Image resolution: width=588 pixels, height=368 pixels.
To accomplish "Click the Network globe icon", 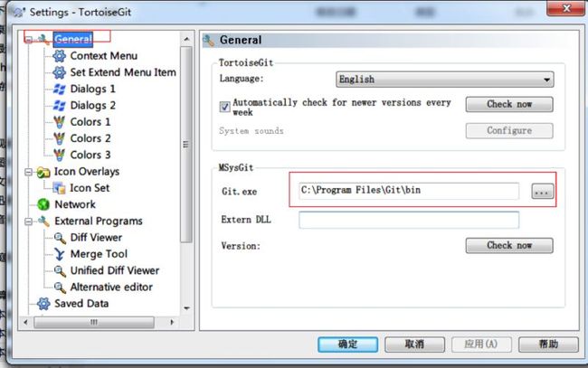I will click(43, 204).
